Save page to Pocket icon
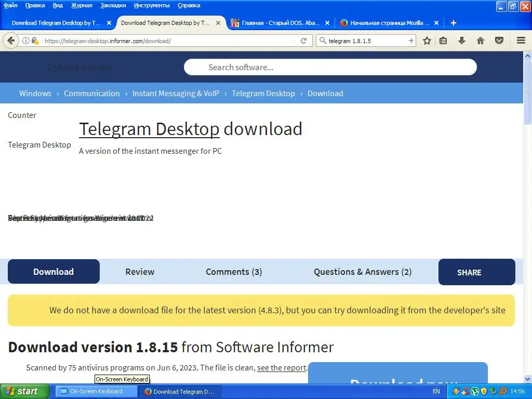Screen dimensions: 532x399 click(x=499, y=41)
